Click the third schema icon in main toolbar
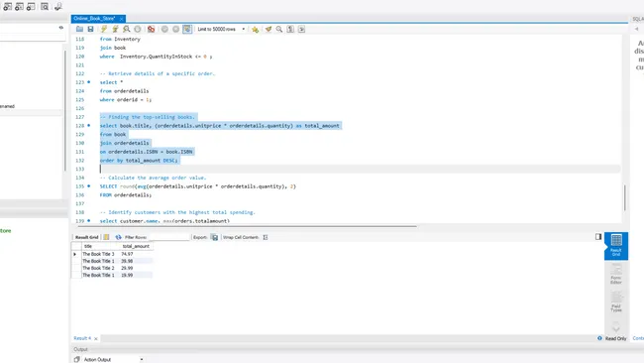The width and height of the screenshot is (644, 363). click(31, 7)
